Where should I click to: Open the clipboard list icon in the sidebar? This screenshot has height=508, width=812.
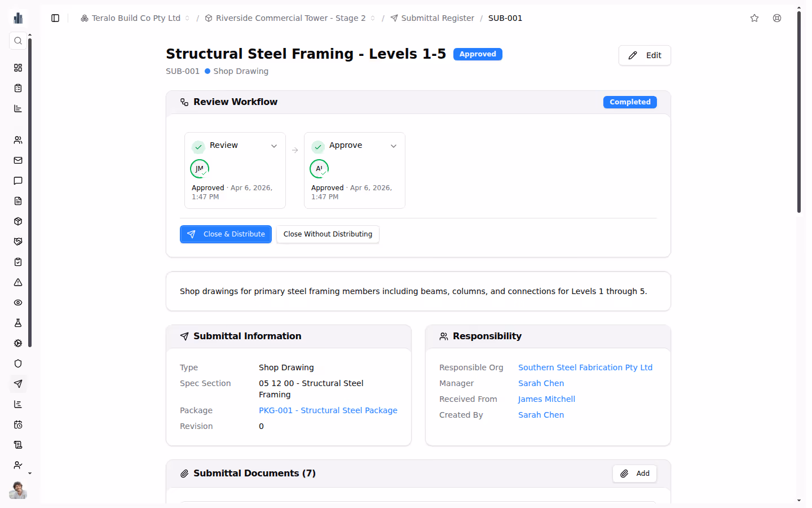click(18, 88)
